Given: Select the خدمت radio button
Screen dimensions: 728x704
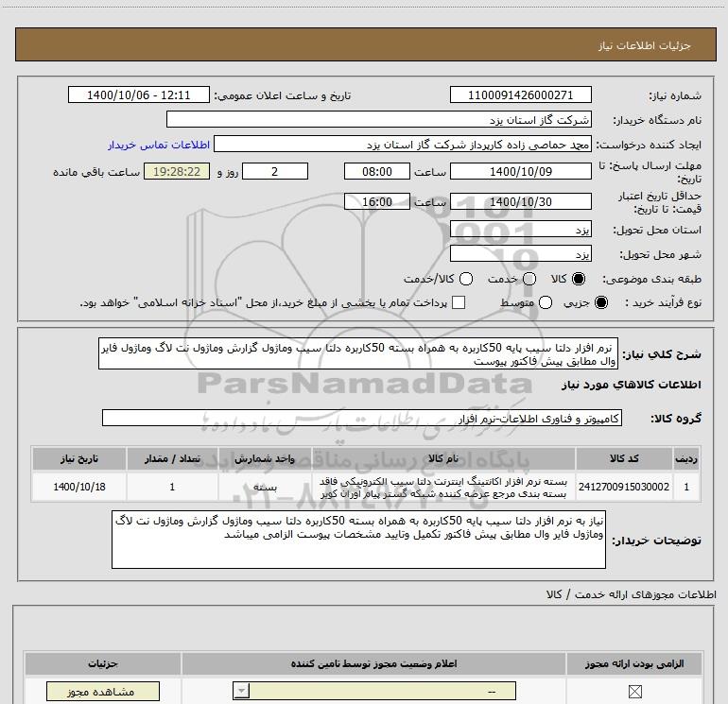Looking at the screenshot, I should [529, 279].
